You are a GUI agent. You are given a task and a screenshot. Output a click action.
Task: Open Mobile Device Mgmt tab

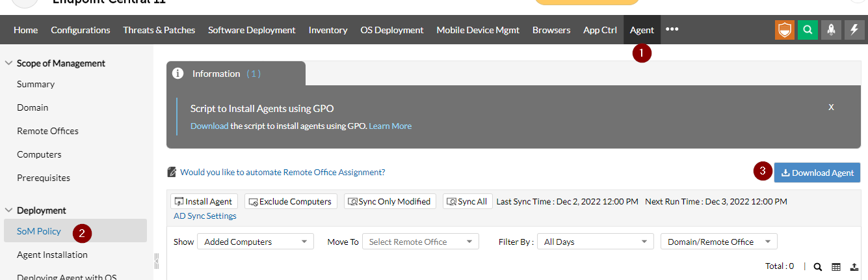pyautogui.click(x=478, y=30)
